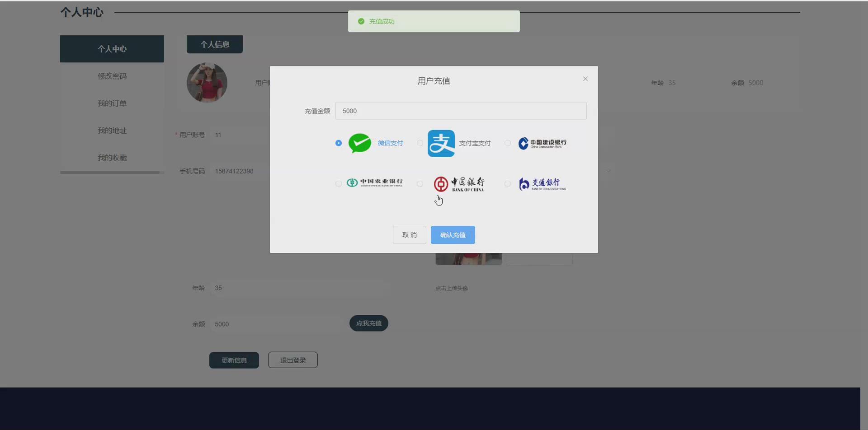Open the 我的收藏 sidebar item
This screenshot has height=430, width=868.
[112, 157]
